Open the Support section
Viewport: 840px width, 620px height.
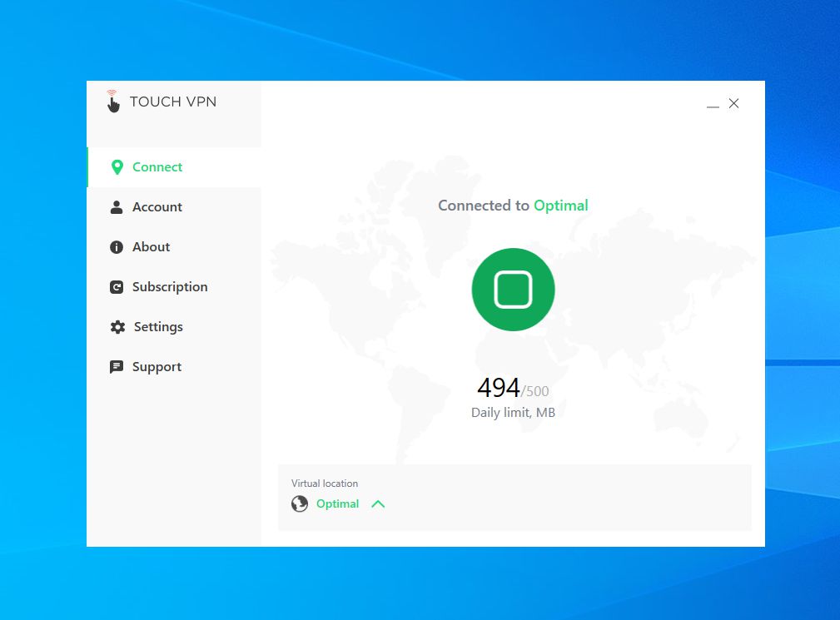[x=157, y=367]
